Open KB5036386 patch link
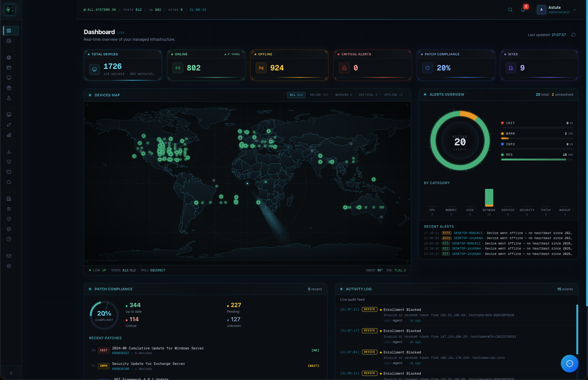588x380 pixels. pos(121,369)
